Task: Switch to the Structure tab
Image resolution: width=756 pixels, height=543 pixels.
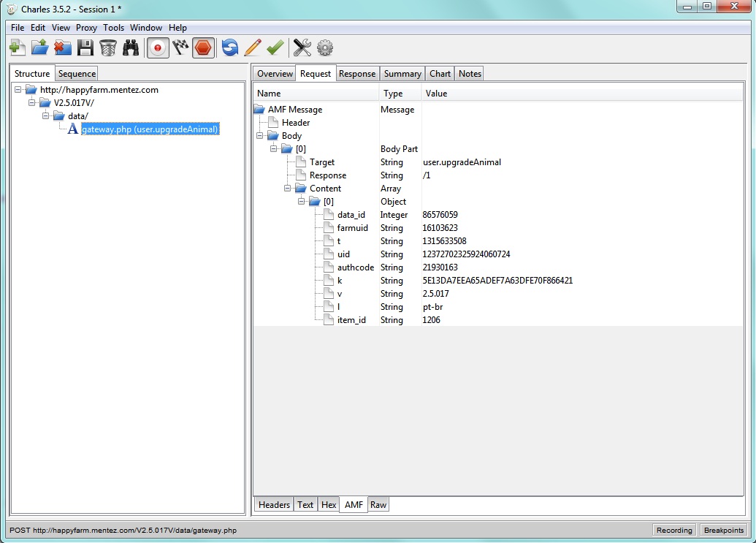Action: pyautogui.click(x=32, y=73)
